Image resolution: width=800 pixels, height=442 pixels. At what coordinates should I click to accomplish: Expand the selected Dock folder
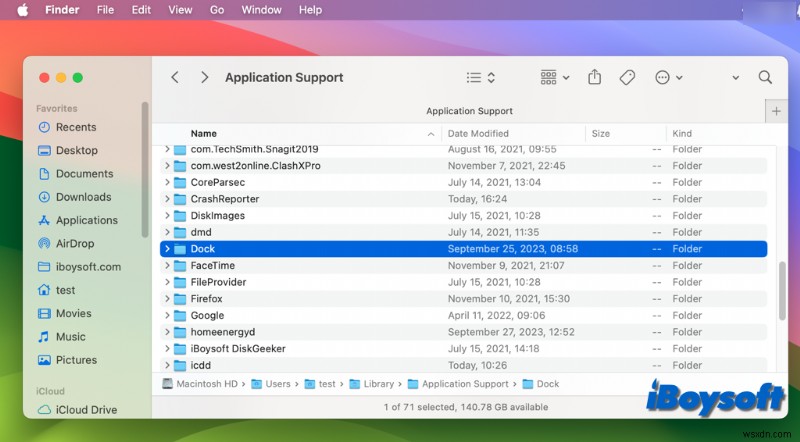167,249
